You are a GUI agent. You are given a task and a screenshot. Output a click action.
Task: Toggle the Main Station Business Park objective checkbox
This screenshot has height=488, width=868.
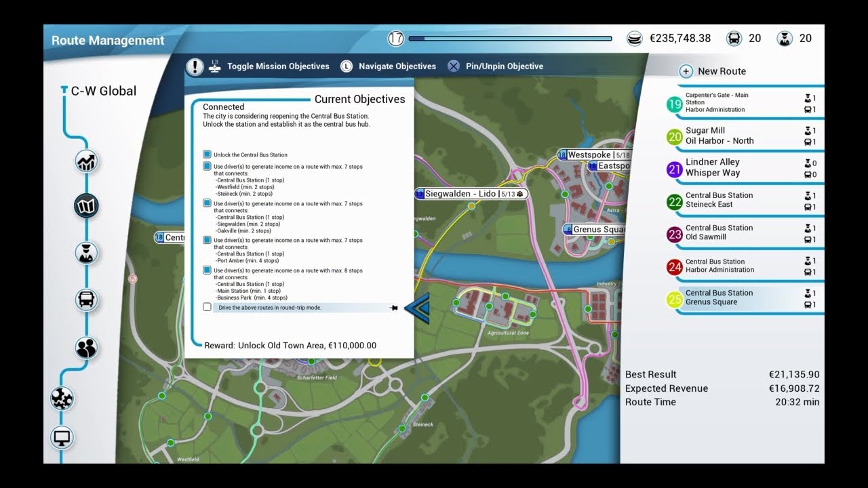click(207, 270)
